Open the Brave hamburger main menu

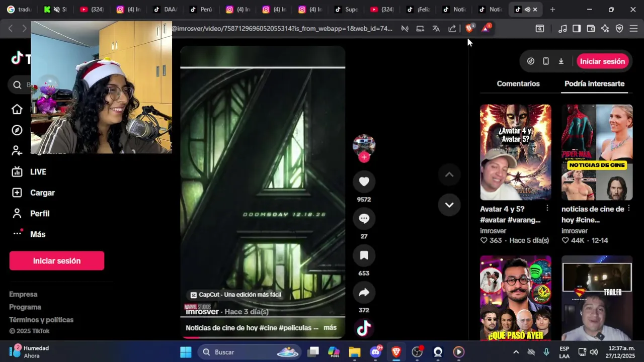tap(633, 29)
